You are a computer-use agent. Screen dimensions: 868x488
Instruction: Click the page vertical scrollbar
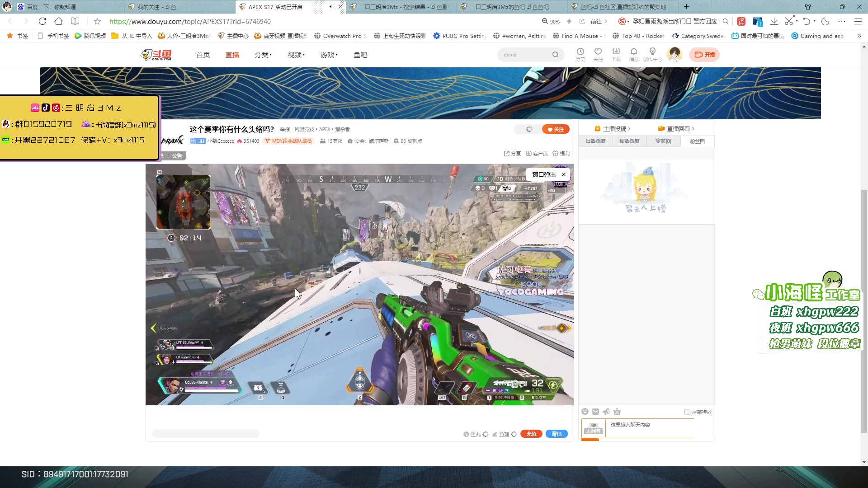tap(864, 312)
